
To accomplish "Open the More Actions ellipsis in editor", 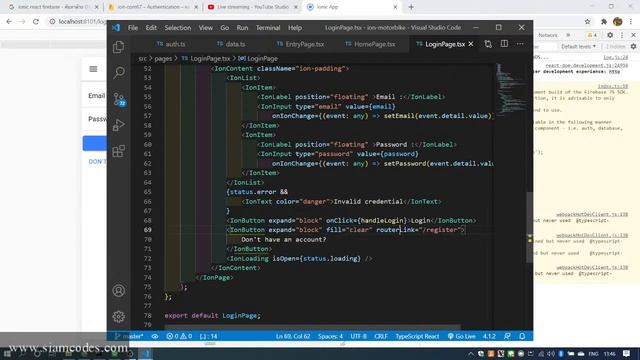I will coord(520,44).
